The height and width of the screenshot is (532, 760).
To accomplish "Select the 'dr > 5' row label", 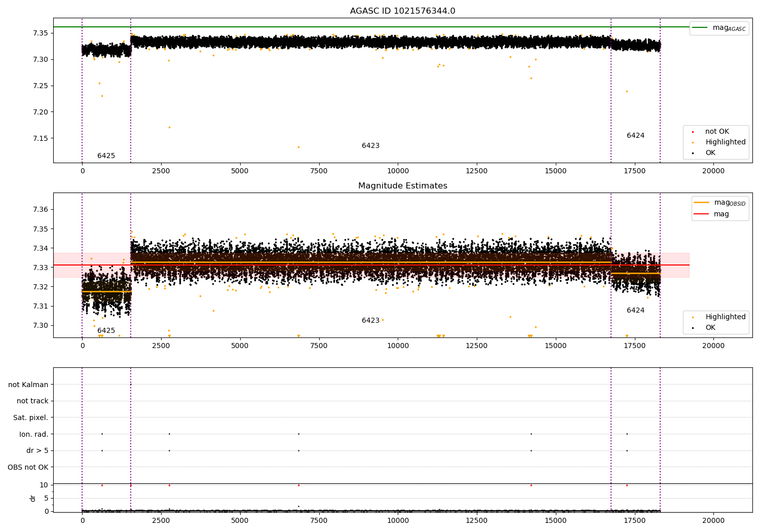I will (x=37, y=450).
